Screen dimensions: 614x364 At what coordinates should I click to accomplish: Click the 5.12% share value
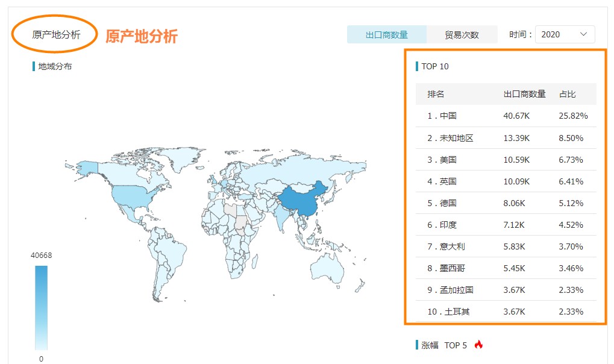[571, 203]
